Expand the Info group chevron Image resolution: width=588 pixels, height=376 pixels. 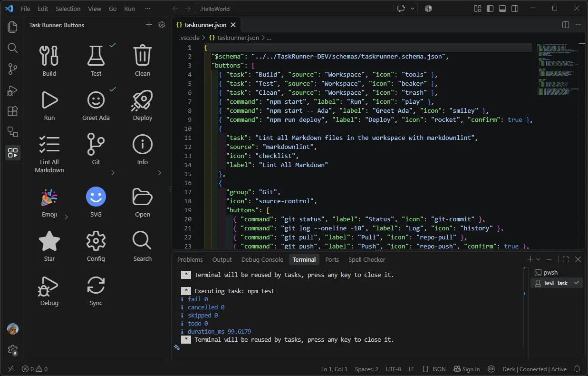click(x=159, y=173)
